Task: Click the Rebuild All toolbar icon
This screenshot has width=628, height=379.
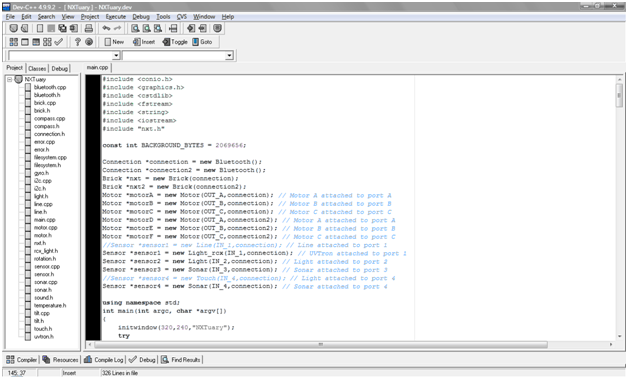Action: (x=47, y=42)
